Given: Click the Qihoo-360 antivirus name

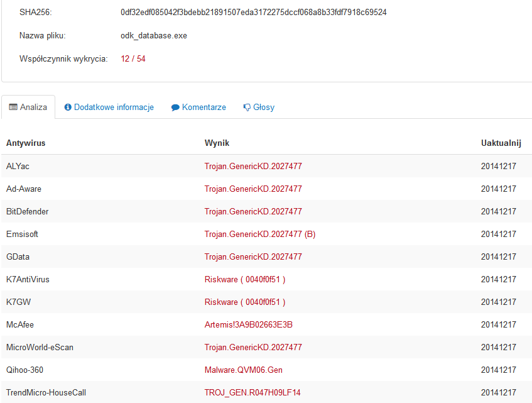Looking at the screenshot, I should pos(24,370).
